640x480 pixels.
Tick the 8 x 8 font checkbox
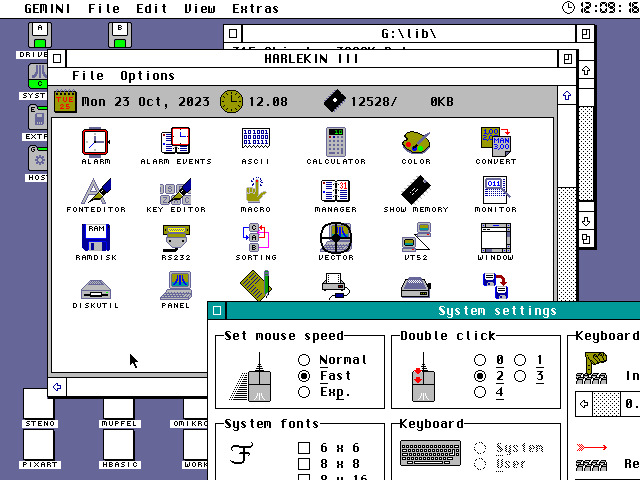click(304, 464)
